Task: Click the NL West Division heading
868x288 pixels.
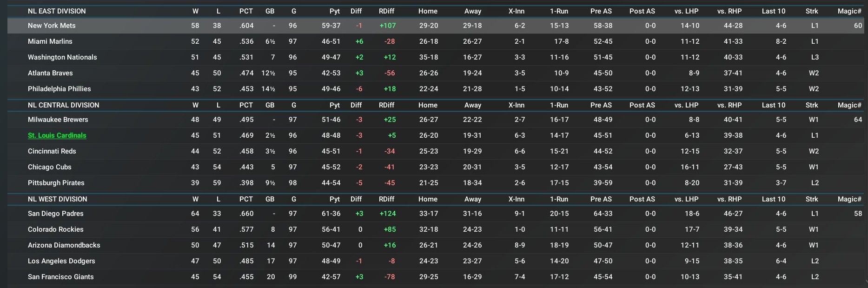Action: [58, 199]
